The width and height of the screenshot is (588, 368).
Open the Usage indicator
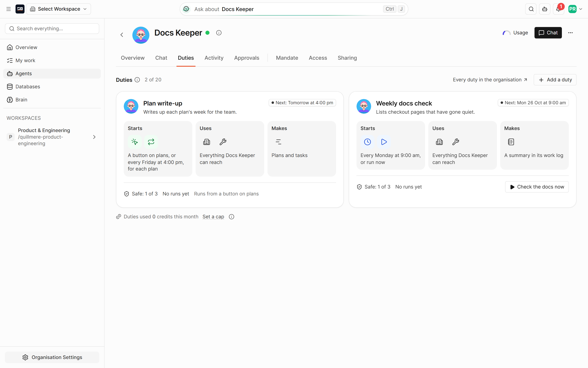pyautogui.click(x=515, y=33)
